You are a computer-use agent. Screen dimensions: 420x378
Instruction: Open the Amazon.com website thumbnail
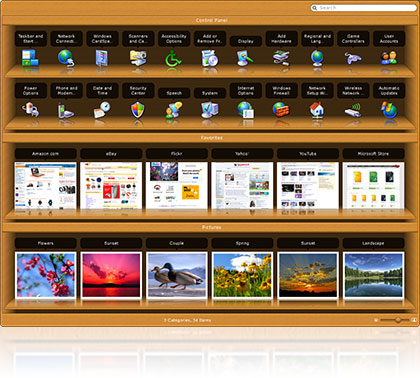coord(46,186)
